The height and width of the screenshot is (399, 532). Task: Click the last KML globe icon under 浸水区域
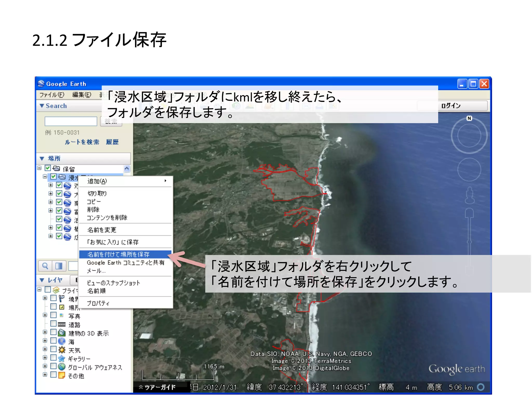click(x=68, y=237)
